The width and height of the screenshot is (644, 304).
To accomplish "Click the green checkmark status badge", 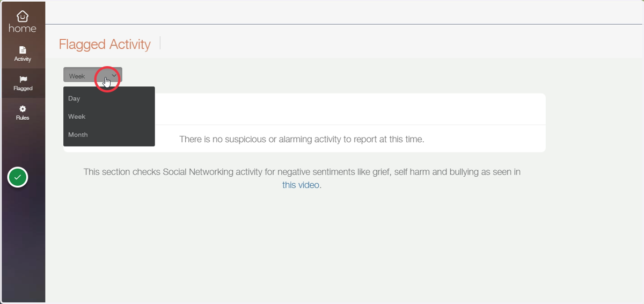I will (18, 177).
